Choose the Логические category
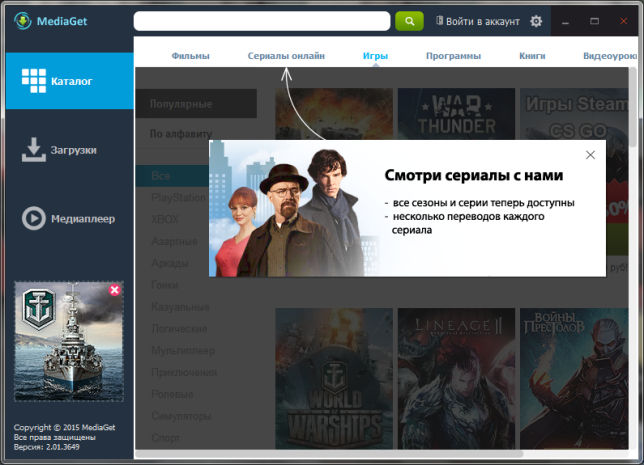The width and height of the screenshot is (644, 465). tap(179, 329)
